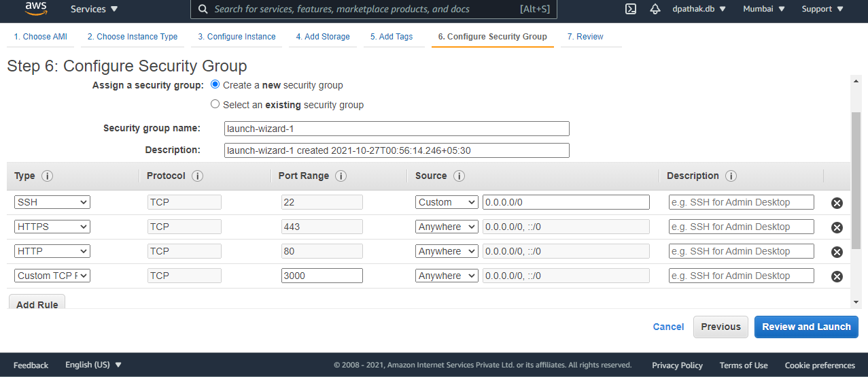Remove the SSH rule with X icon

tap(837, 203)
